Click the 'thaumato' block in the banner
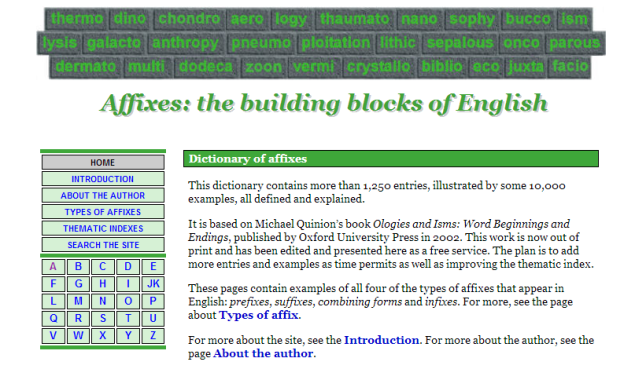Image resolution: width=635 pixels, height=380 pixels. 355,19
